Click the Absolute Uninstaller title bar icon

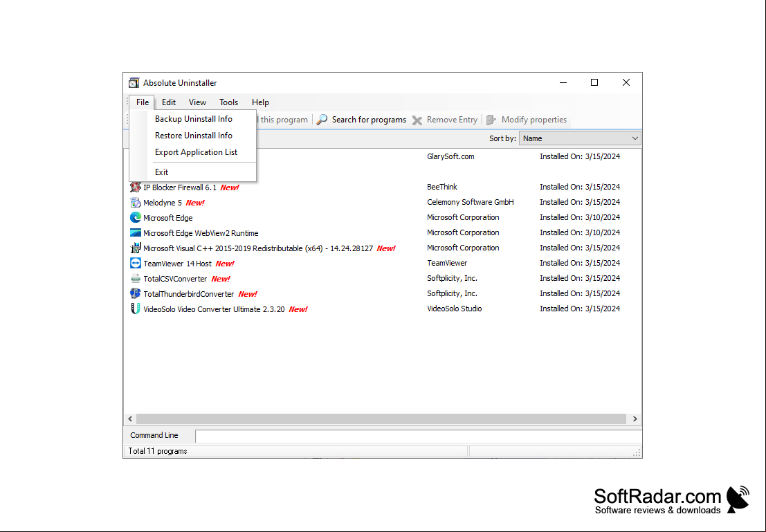point(134,82)
